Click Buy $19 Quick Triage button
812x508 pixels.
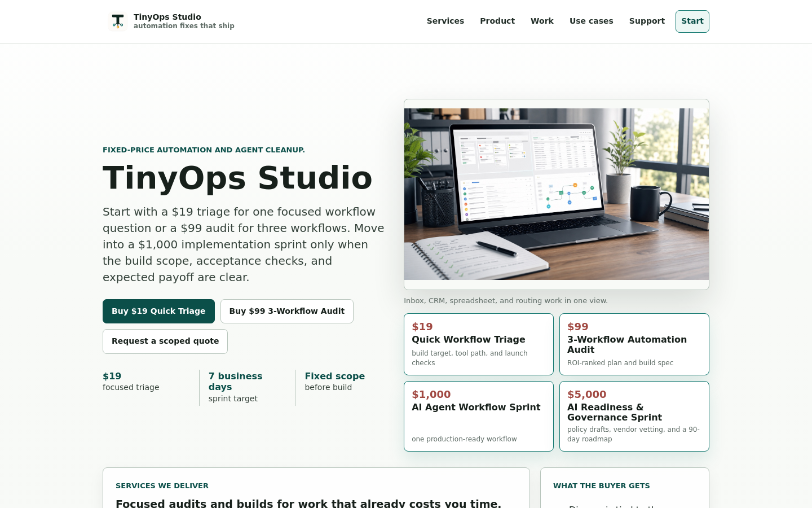tap(158, 311)
